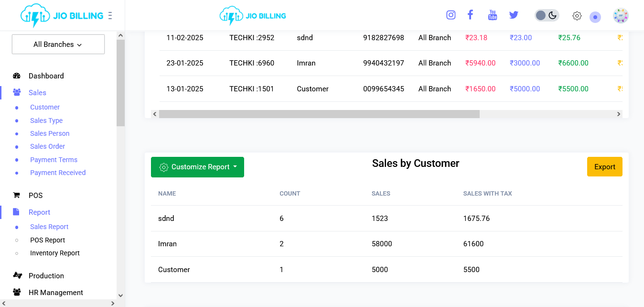Open the Payment Received link
This screenshot has width=644, height=307.
58,173
